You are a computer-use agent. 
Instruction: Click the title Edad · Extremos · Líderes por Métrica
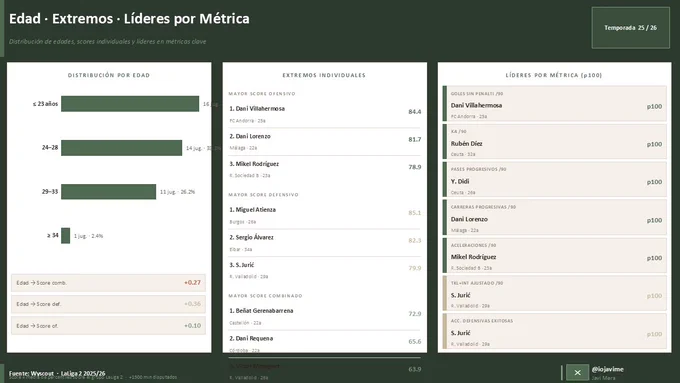[129, 19]
